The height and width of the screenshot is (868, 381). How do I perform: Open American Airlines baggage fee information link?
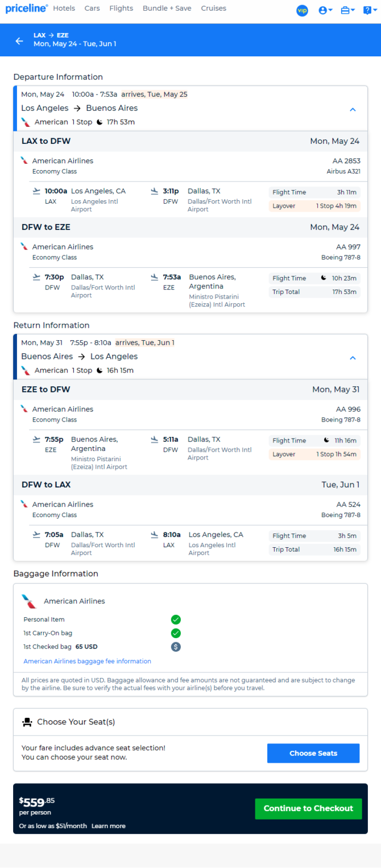[88, 662]
